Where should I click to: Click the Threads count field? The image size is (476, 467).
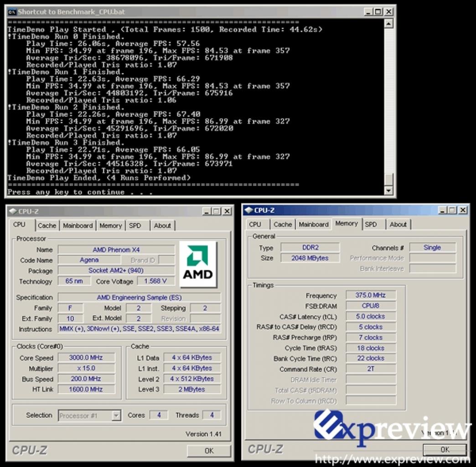pyautogui.click(x=212, y=415)
